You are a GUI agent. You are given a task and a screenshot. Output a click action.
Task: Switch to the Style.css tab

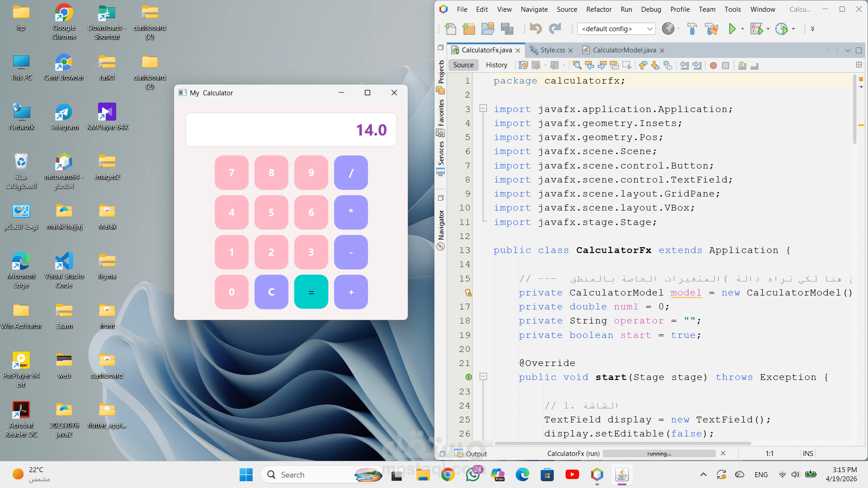click(x=552, y=50)
